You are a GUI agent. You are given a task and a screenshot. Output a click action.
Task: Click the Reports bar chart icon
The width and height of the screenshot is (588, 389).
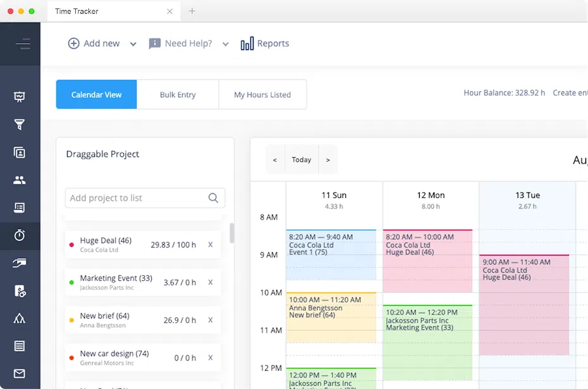[x=247, y=44]
